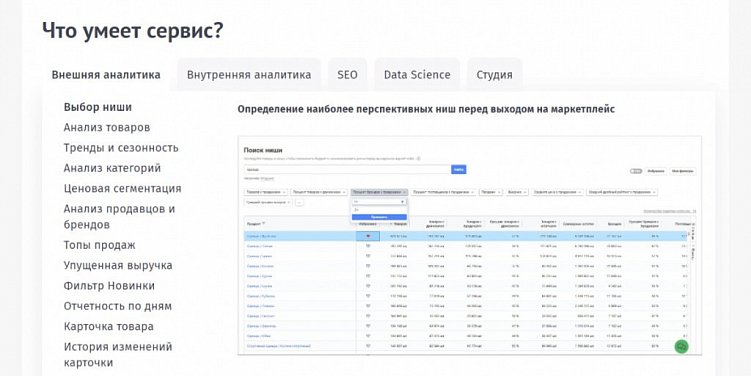Select Анализ товаров in the feature list
Image resolution: width=751 pixels, height=376 pixels.
[x=107, y=127]
